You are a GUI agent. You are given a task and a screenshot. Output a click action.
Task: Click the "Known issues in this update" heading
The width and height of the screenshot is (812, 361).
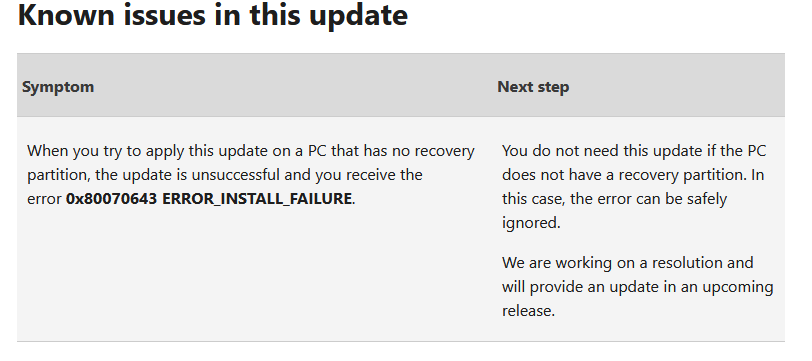pyautogui.click(x=213, y=15)
